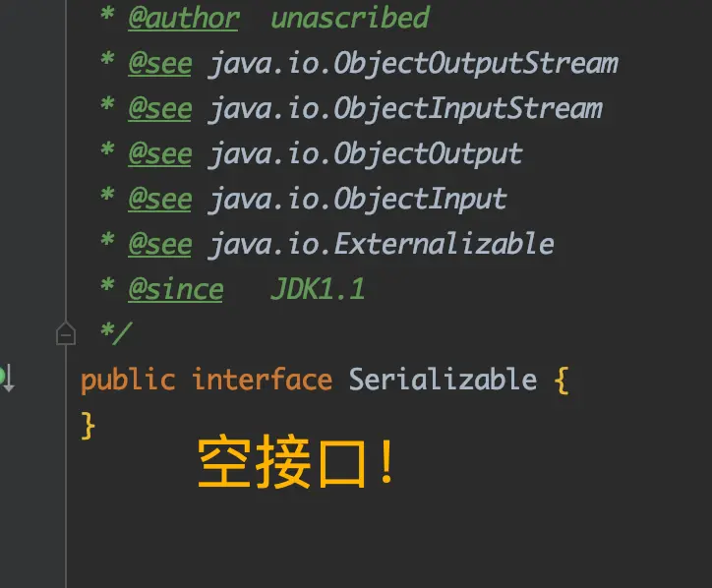Click the interface keyword

click(263, 380)
